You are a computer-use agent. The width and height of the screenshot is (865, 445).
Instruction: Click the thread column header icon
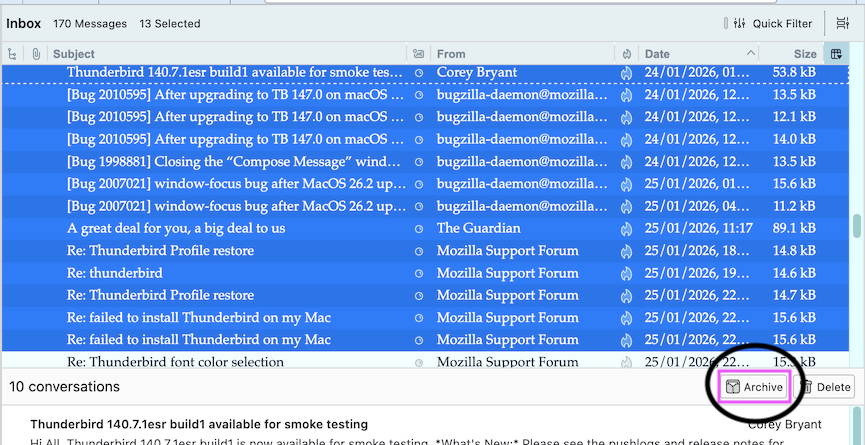(x=12, y=54)
